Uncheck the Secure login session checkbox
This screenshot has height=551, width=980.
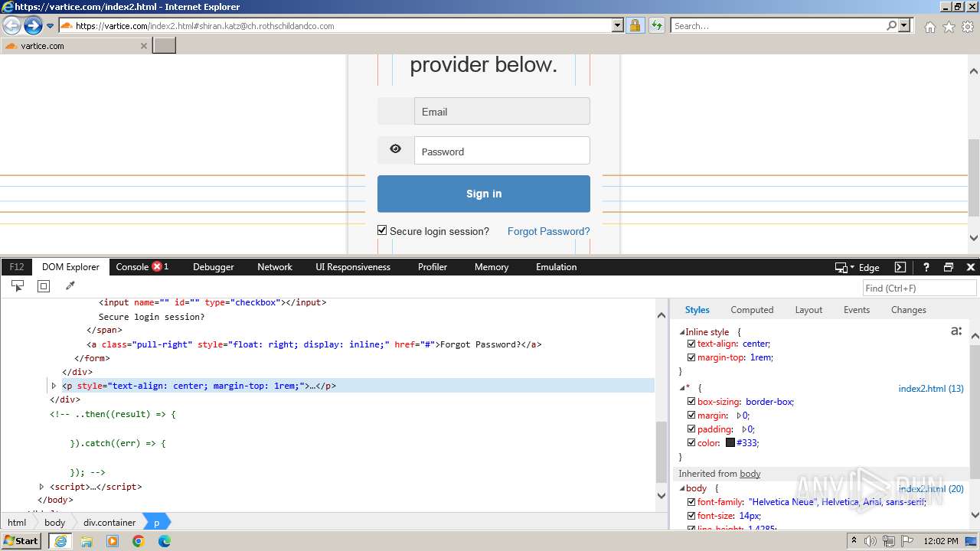click(382, 230)
